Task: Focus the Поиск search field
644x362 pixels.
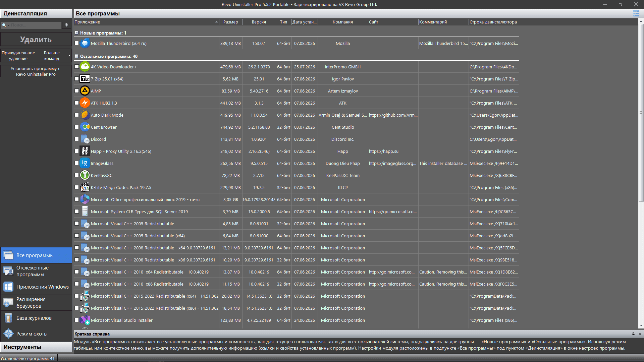Action: pos(36,25)
